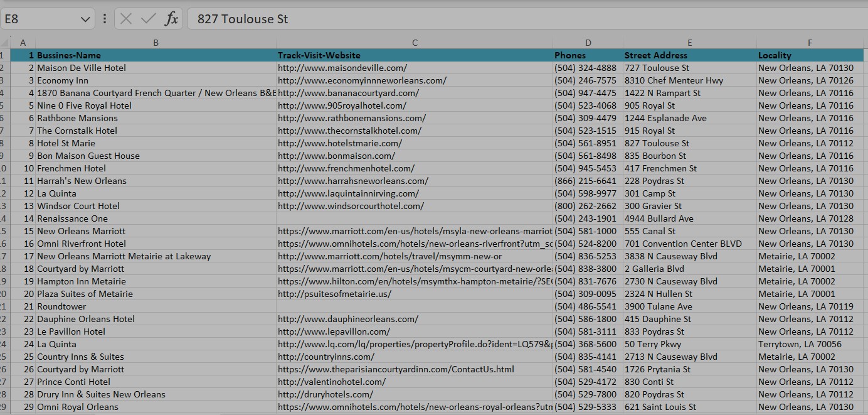This screenshot has height=415, width=868.
Task: Select the Roundtower cell
Action: pyautogui.click(x=156, y=306)
